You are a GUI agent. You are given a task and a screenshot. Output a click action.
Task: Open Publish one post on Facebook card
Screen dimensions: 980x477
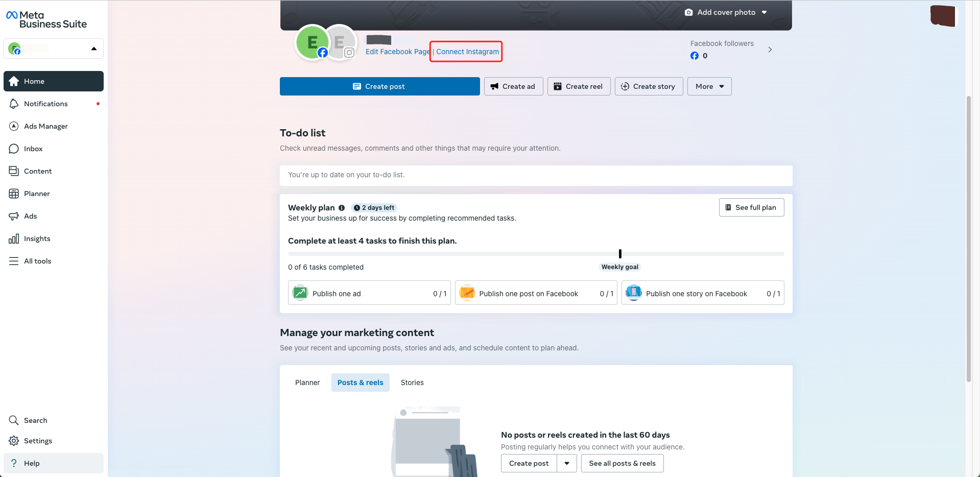[536, 293]
